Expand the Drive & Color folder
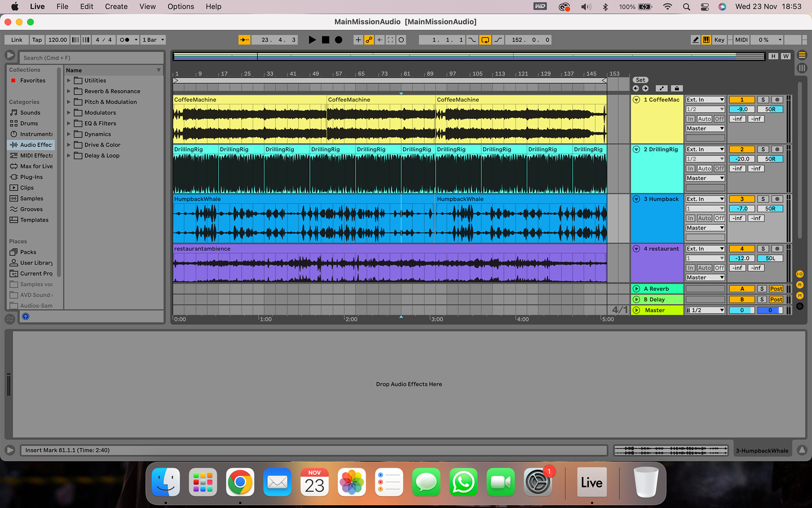The image size is (812, 508). [69, 145]
